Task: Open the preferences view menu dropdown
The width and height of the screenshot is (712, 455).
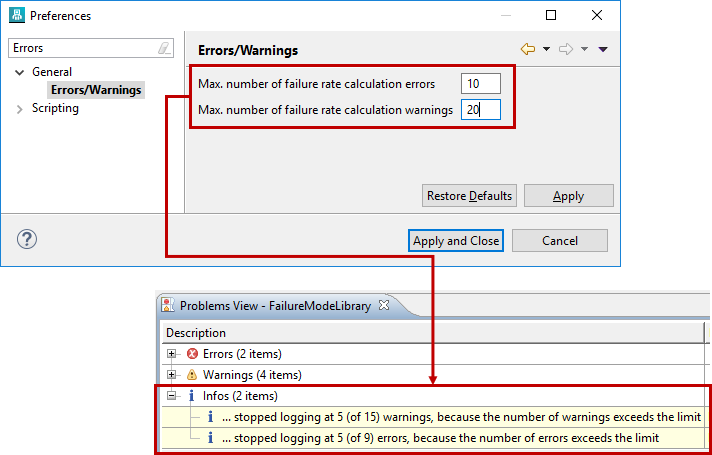Action: coord(603,49)
